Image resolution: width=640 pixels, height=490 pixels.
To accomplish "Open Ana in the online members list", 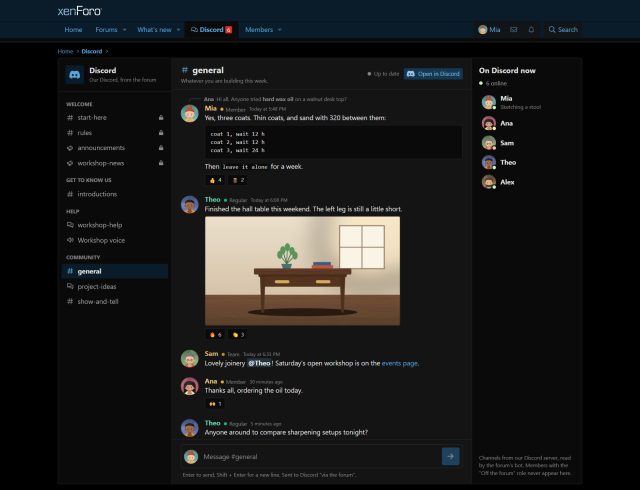I will click(526, 123).
